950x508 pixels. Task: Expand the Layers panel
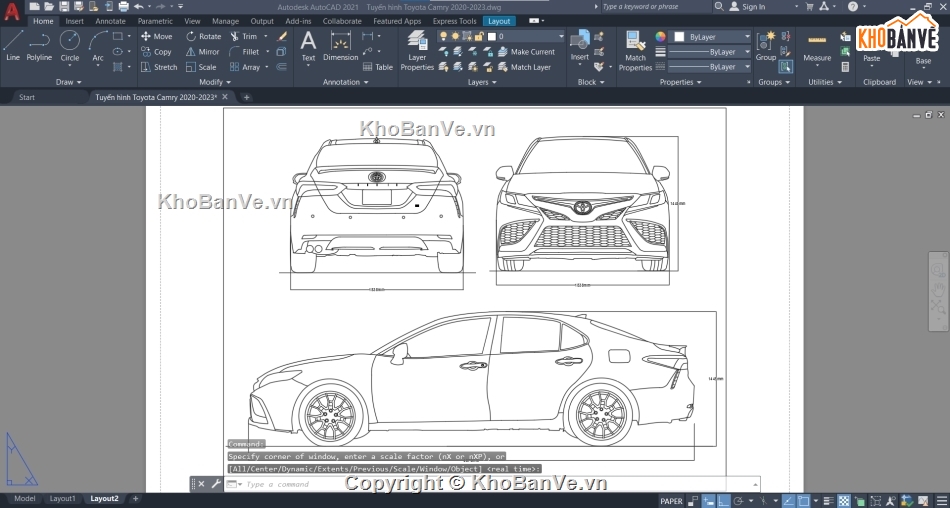pos(482,82)
